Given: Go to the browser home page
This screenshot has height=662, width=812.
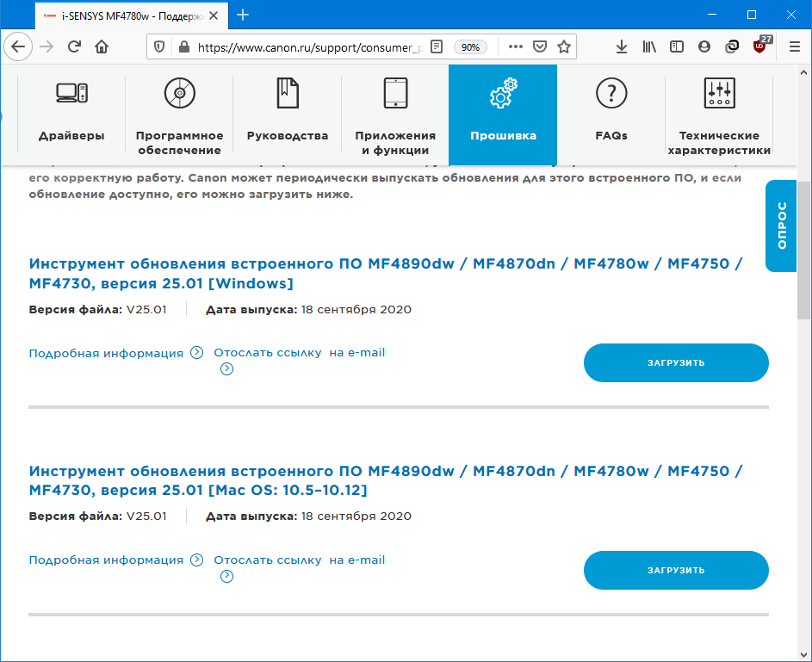Looking at the screenshot, I should (x=102, y=46).
